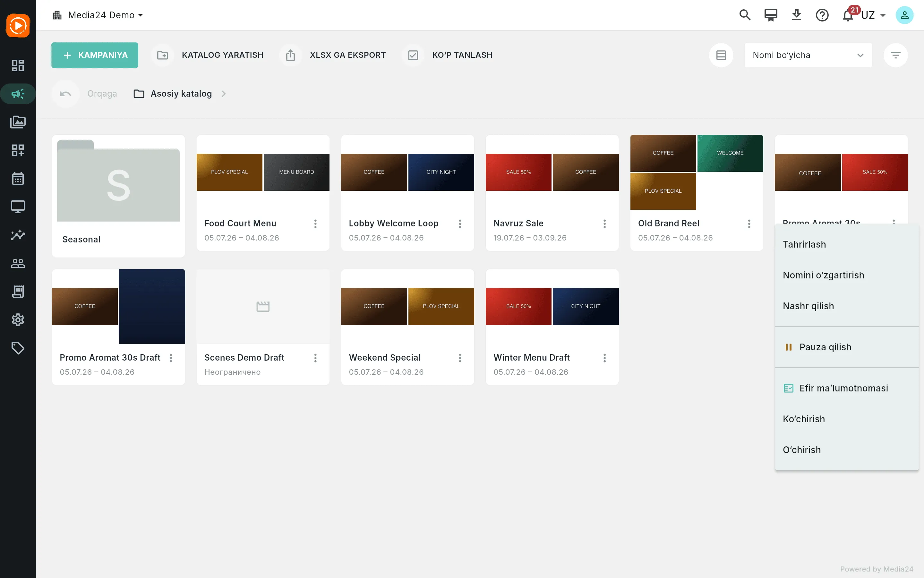Open the media library sidebar icon
The height and width of the screenshot is (578, 924).
tap(18, 122)
